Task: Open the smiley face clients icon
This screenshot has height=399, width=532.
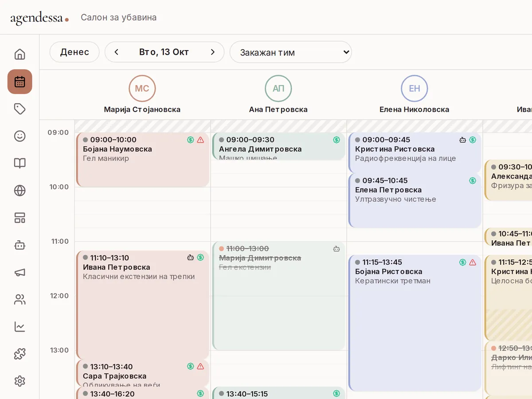Action: tap(20, 136)
